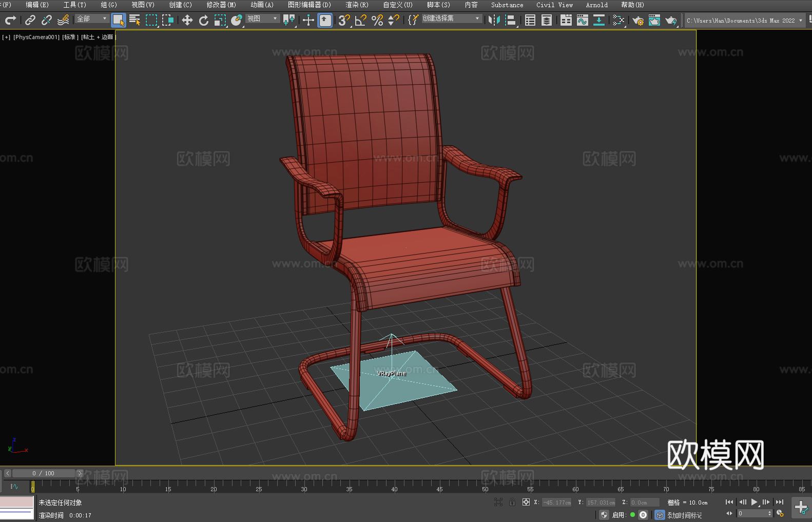This screenshot has height=522, width=812.
Task: Toggle the 3D Snaps button
Action: click(344, 20)
